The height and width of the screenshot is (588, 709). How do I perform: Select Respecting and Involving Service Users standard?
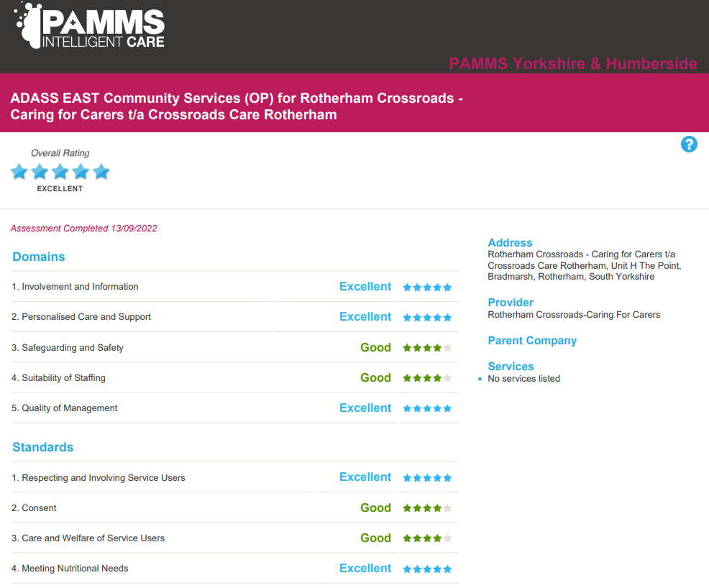(103, 478)
